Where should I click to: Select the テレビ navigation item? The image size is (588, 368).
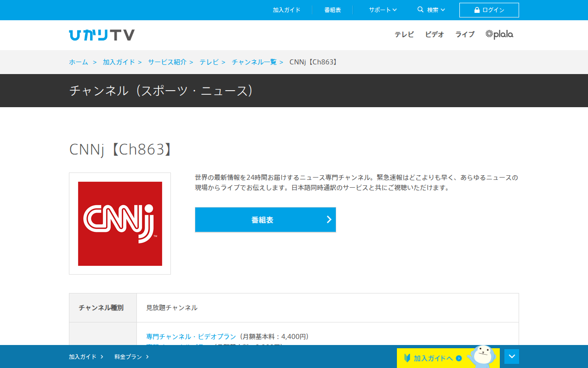tap(404, 34)
